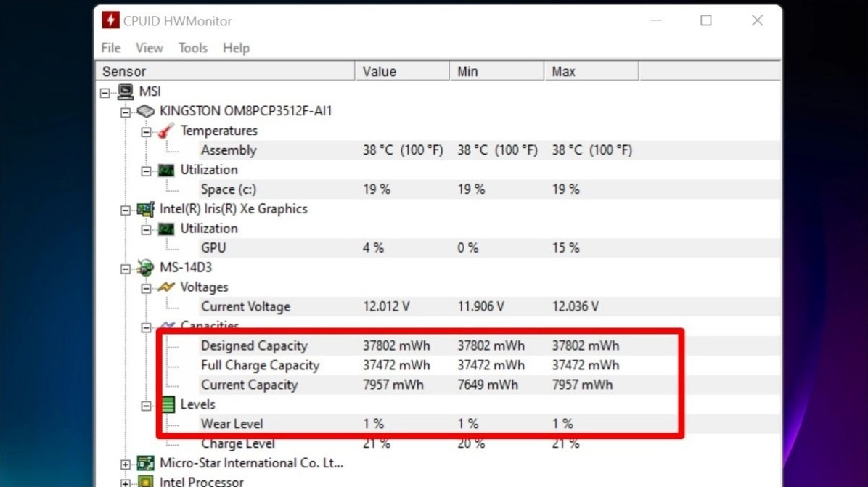868x487 pixels.
Task: Click the MSI computer icon
Action: coord(127,91)
